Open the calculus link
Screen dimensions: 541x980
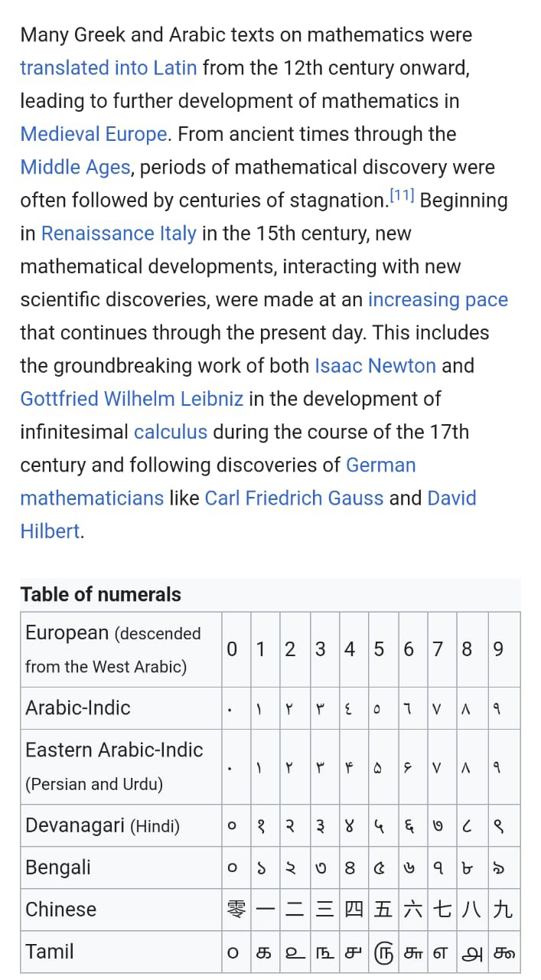[x=171, y=432]
